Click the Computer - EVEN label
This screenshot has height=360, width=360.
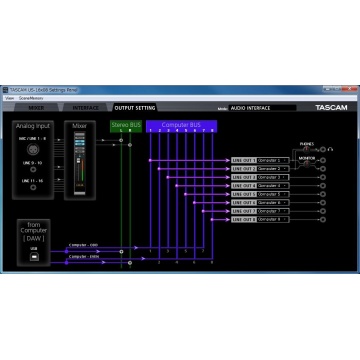point(84,256)
